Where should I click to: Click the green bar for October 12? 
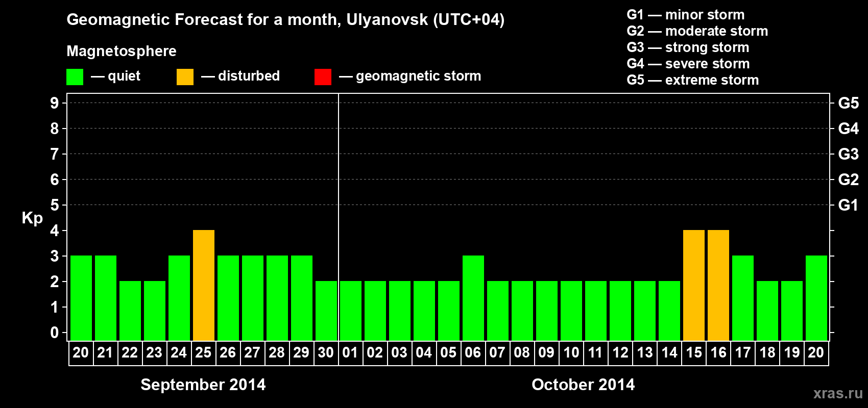point(620,311)
